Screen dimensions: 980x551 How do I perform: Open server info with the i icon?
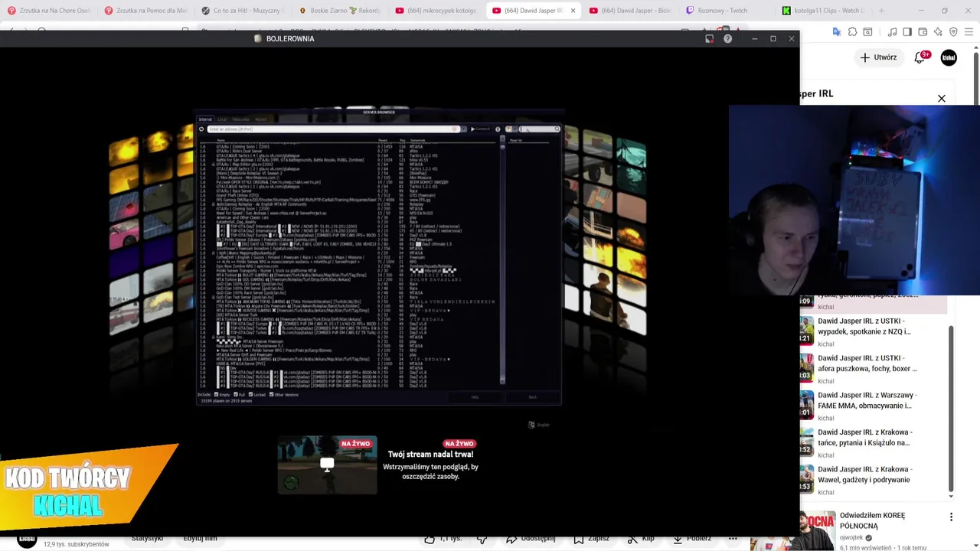coord(498,129)
